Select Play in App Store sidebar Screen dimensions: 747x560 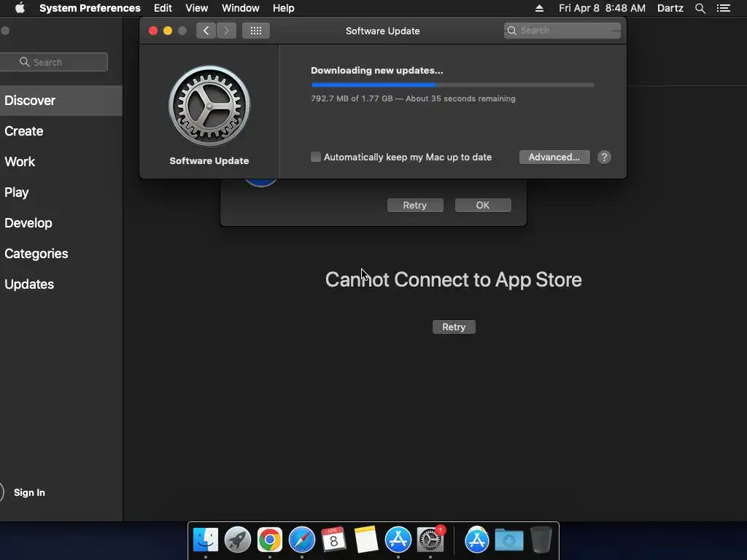[61, 192]
